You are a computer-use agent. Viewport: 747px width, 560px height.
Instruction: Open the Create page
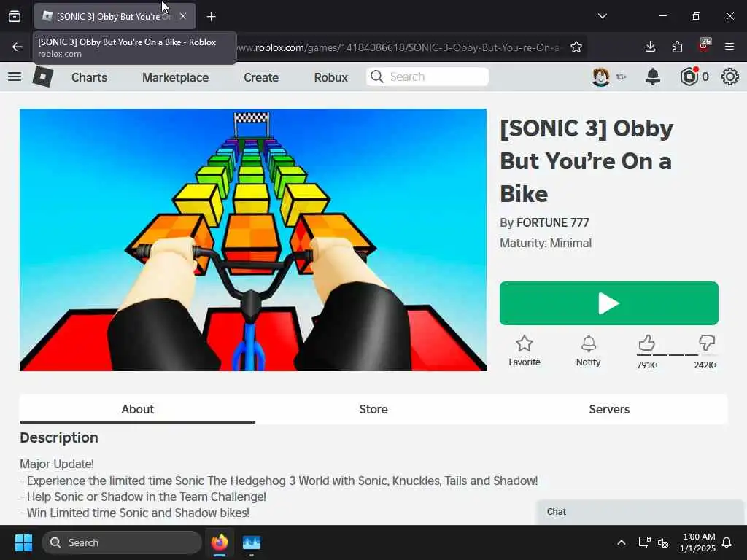click(261, 77)
